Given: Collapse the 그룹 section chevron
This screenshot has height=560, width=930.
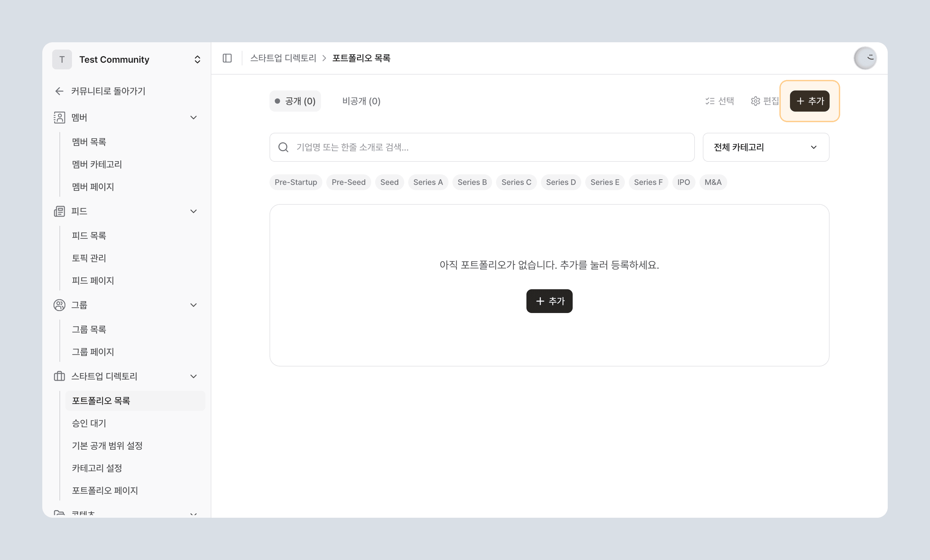Looking at the screenshot, I should (x=194, y=305).
